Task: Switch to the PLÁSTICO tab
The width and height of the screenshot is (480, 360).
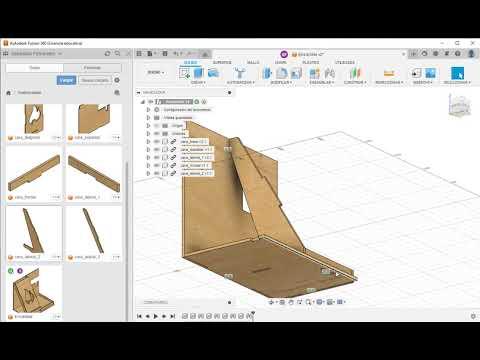Action: tap(310, 63)
